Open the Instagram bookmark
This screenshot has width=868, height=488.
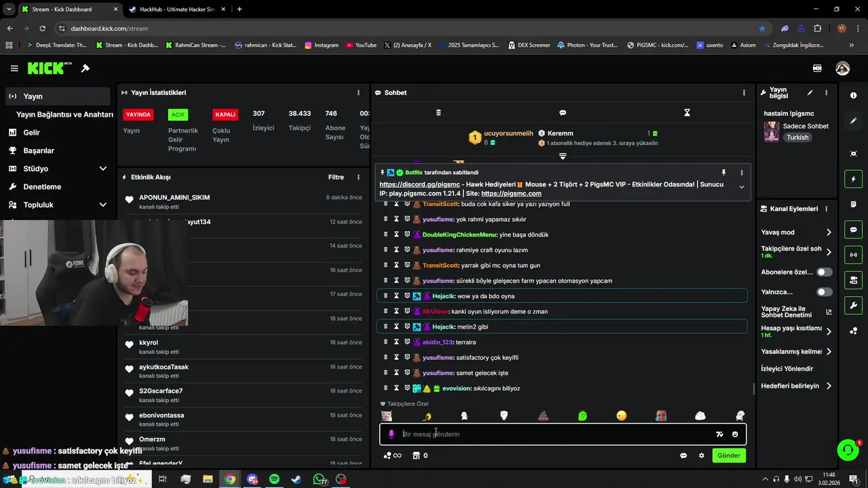click(321, 45)
